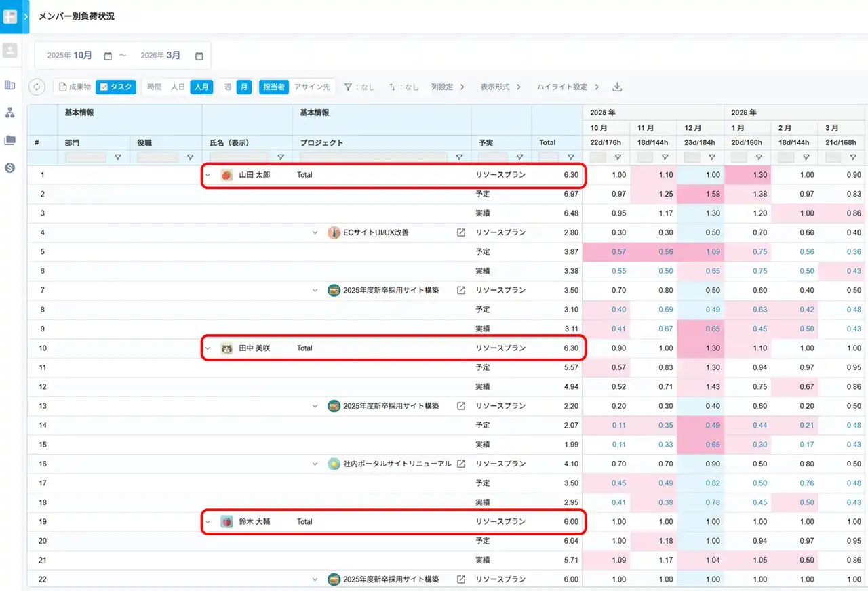Click the dollar coin sidebar icon

click(x=9, y=167)
